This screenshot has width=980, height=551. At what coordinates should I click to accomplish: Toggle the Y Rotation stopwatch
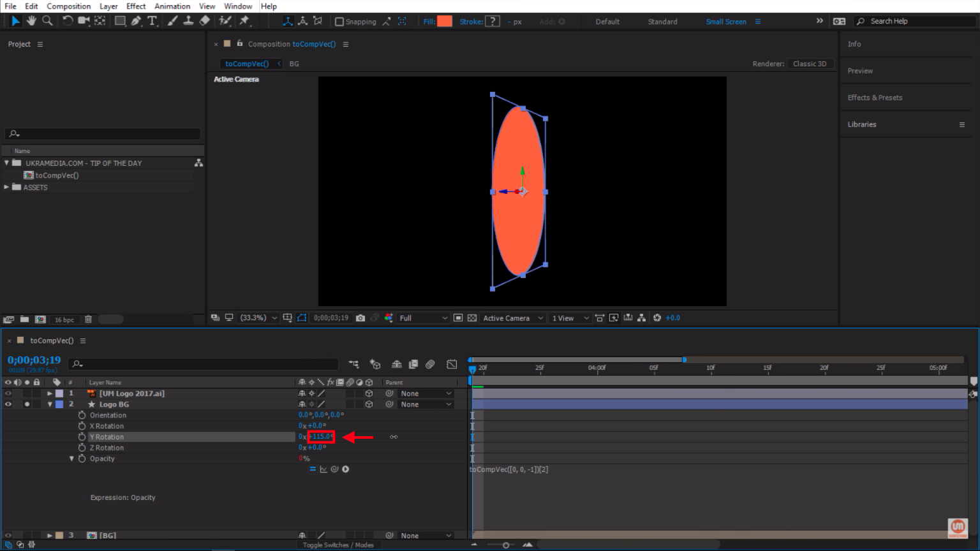82,437
